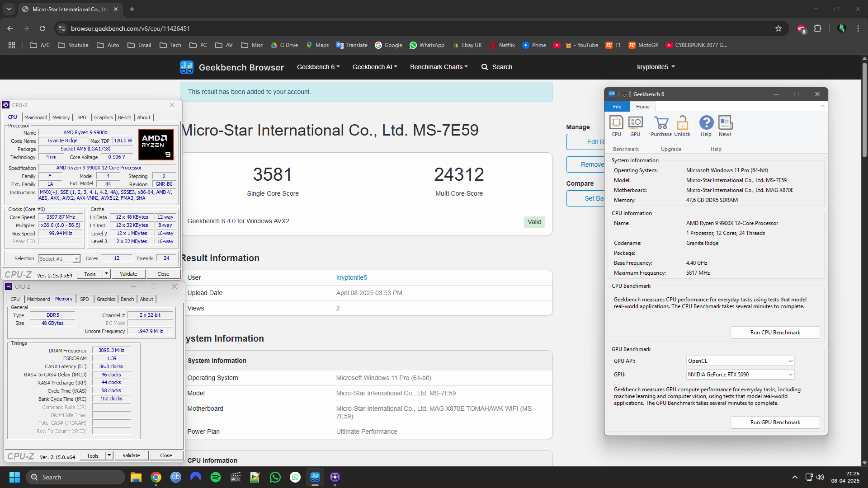Open the File tab in Geekbench 6
This screenshot has height=488, width=868.
click(617, 107)
